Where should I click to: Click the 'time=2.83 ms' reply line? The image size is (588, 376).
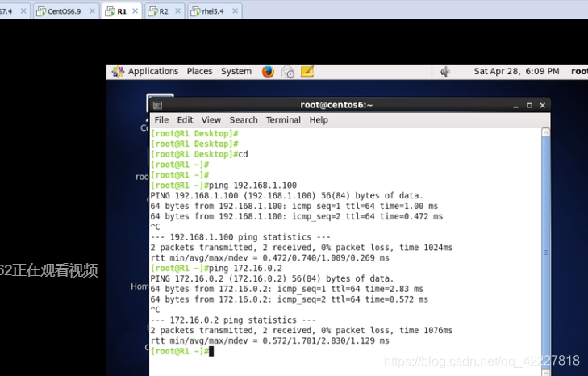coord(287,289)
